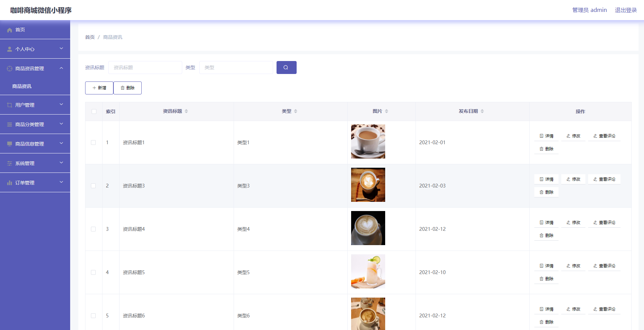Click the 新增 add button
644x330 pixels.
pos(99,88)
